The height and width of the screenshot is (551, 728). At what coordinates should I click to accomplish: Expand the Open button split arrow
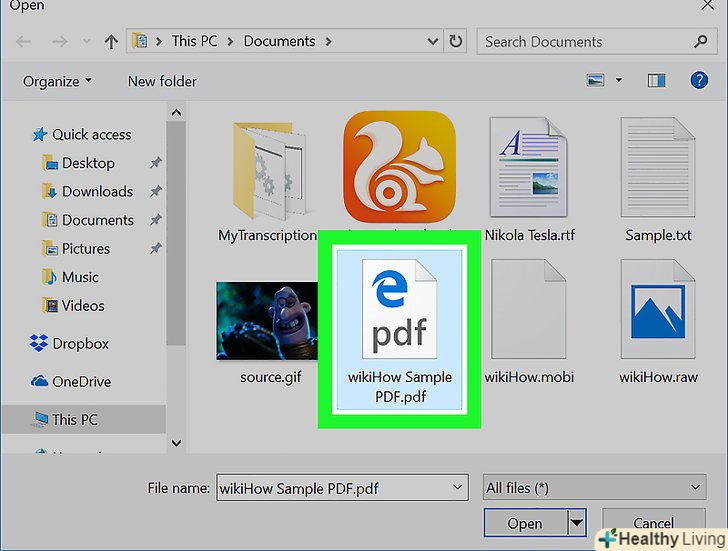click(x=576, y=523)
